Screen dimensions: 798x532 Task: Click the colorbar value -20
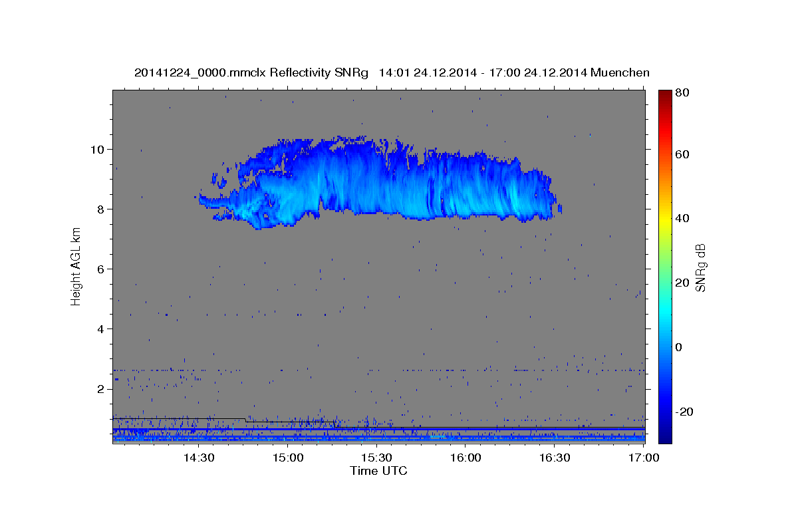coord(685,412)
